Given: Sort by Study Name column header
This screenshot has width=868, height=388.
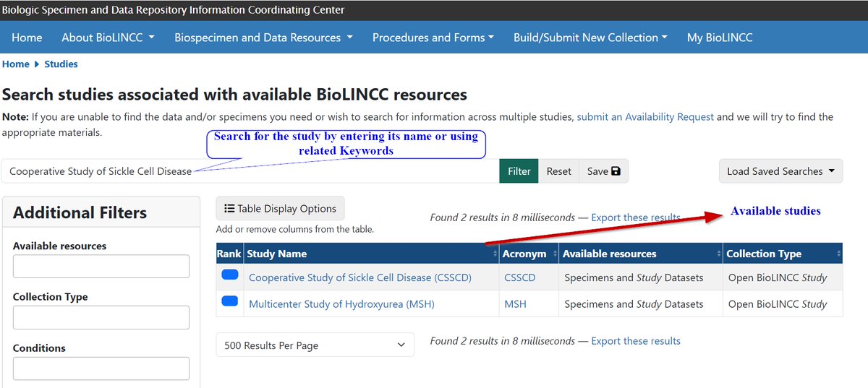Looking at the screenshot, I should coord(371,254).
